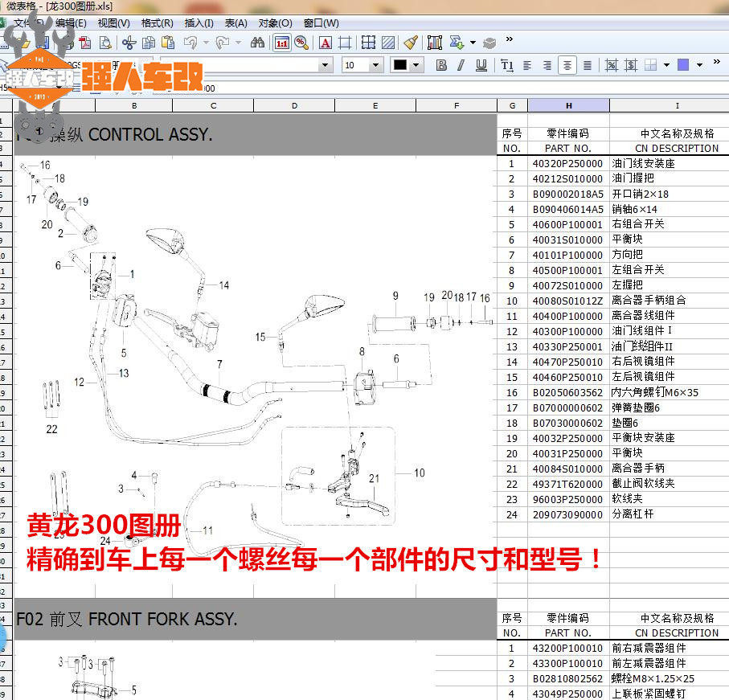Toggle the 1:1 zoom button

pos(282,43)
